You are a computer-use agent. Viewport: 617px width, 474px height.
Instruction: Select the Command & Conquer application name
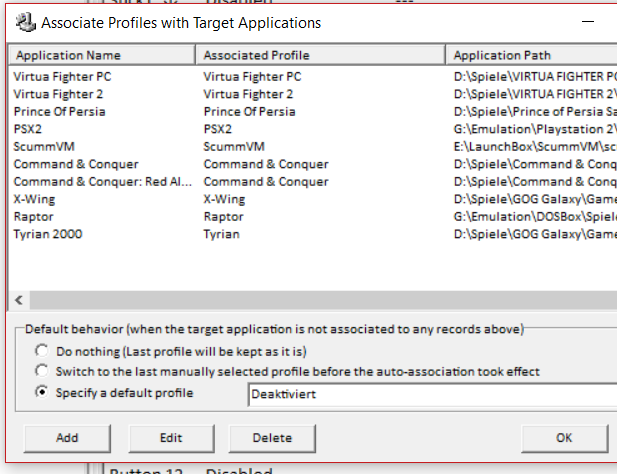pyautogui.click(x=76, y=164)
